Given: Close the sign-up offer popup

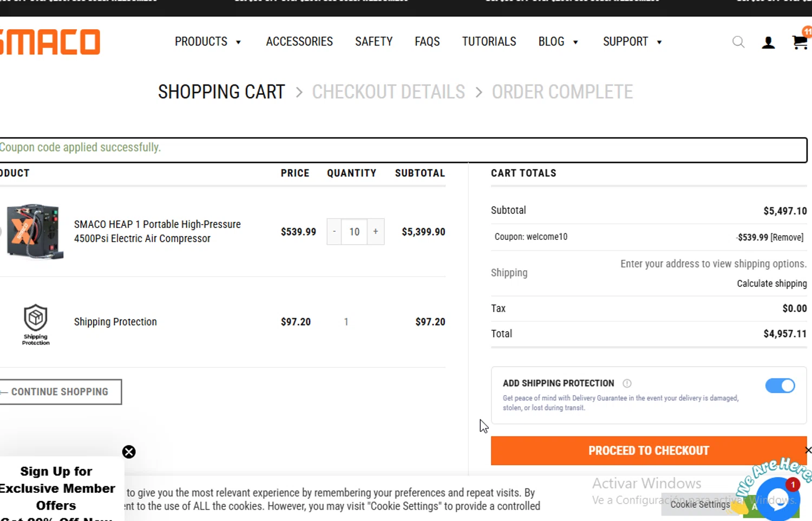Looking at the screenshot, I should [x=129, y=452].
